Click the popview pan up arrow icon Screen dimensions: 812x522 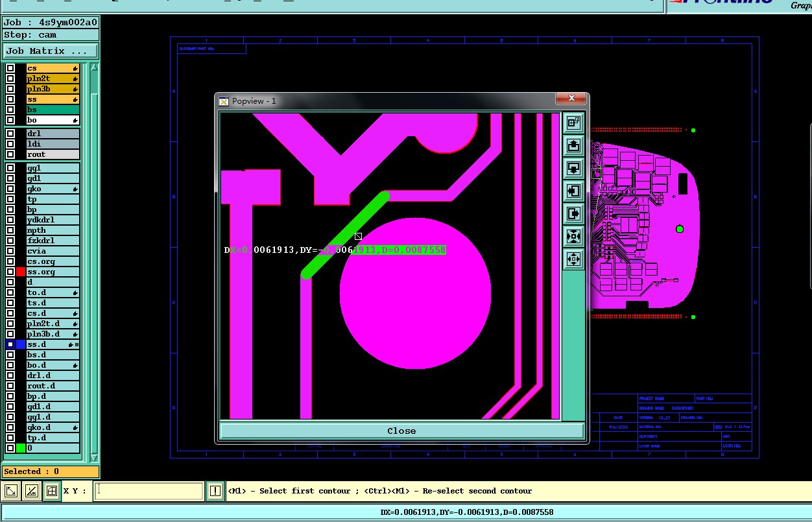(x=573, y=145)
